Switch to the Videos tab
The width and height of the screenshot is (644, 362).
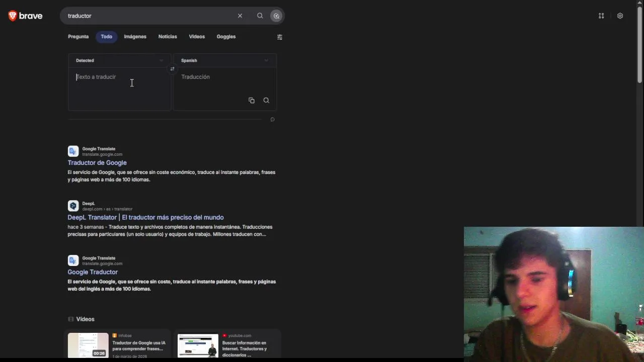[x=197, y=37]
